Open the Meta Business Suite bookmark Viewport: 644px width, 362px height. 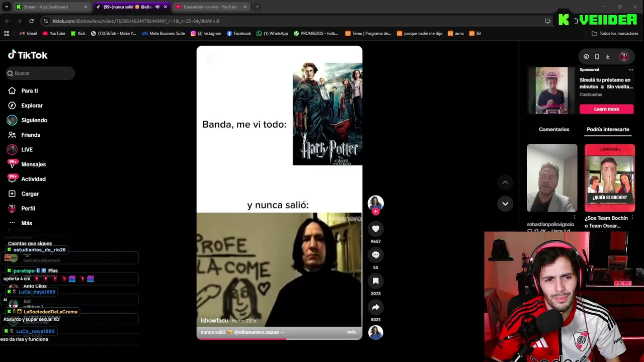[x=164, y=34]
